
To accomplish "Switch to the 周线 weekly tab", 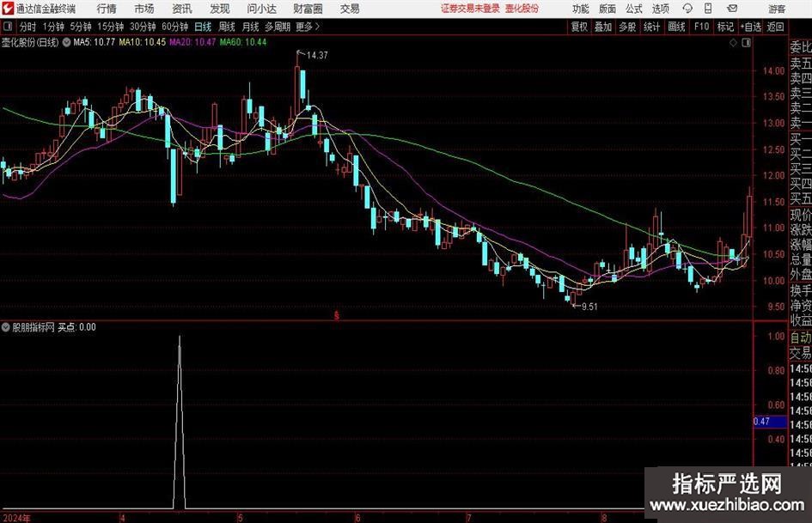I will pyautogui.click(x=227, y=27).
